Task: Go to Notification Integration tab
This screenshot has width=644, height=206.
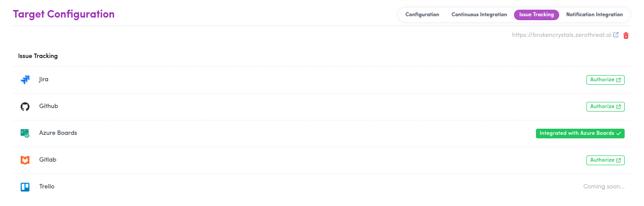Action: pyautogui.click(x=594, y=14)
